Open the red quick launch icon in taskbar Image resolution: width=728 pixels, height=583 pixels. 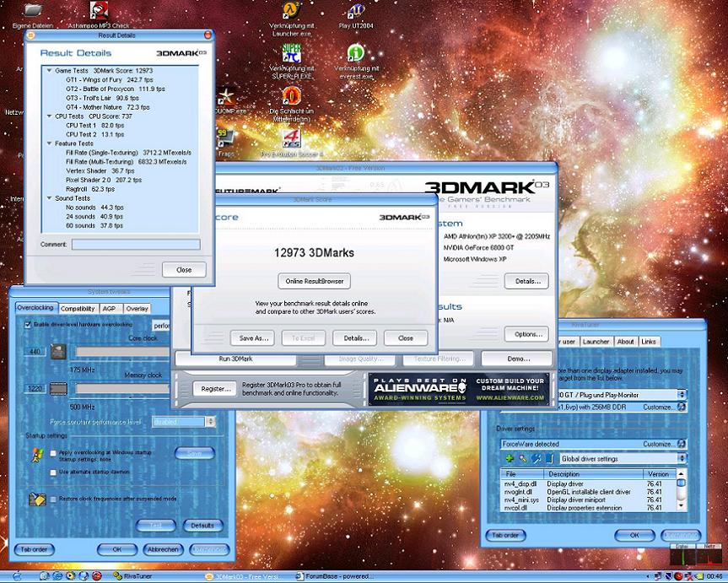96,576
